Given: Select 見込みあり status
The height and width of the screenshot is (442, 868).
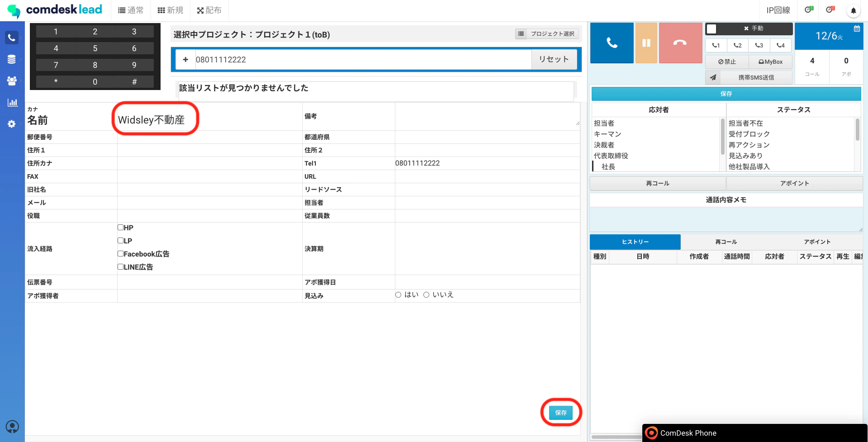Looking at the screenshot, I should point(745,156).
